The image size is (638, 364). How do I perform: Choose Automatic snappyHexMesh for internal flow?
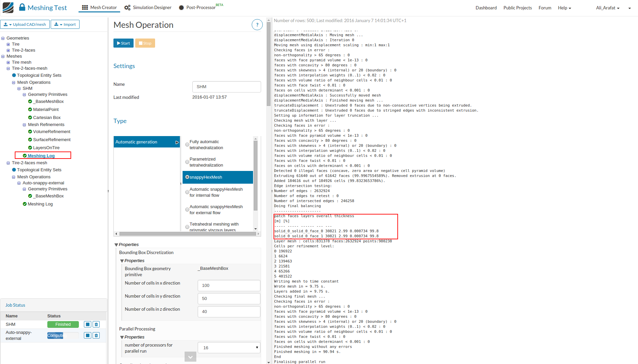187,192
